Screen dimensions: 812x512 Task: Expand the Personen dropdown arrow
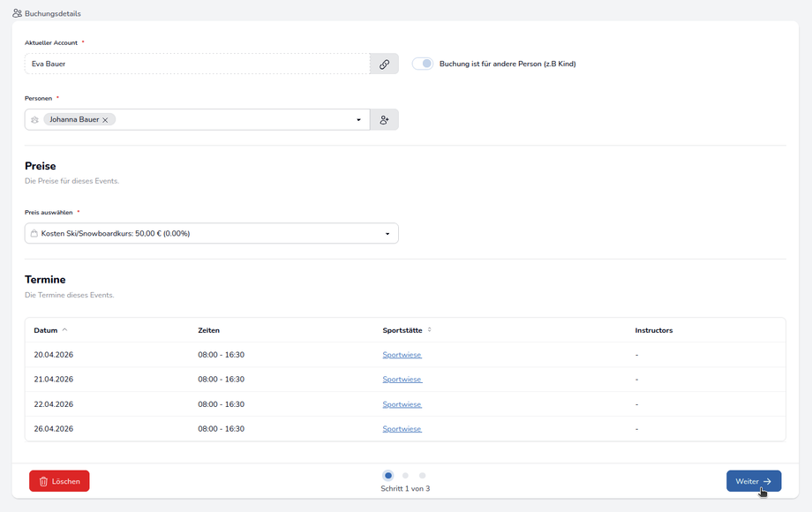click(358, 120)
